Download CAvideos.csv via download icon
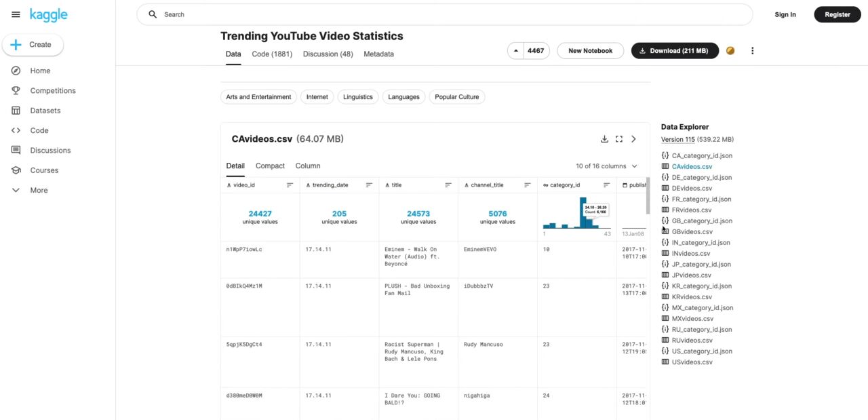 604,139
